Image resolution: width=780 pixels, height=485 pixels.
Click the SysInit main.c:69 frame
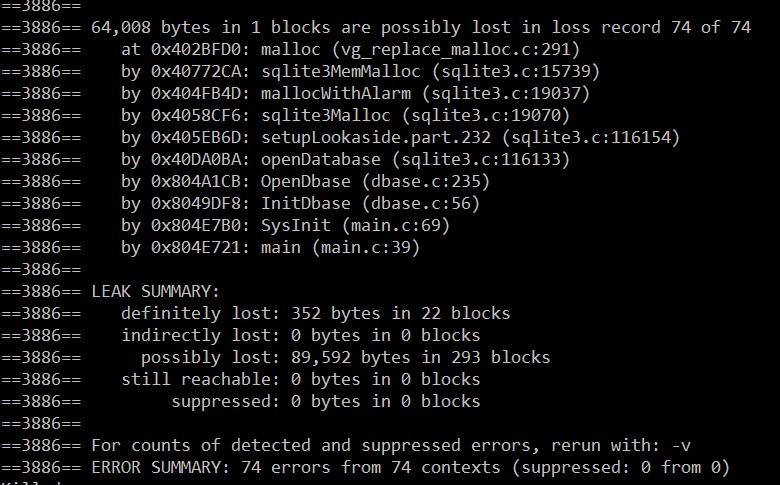(x=286, y=225)
